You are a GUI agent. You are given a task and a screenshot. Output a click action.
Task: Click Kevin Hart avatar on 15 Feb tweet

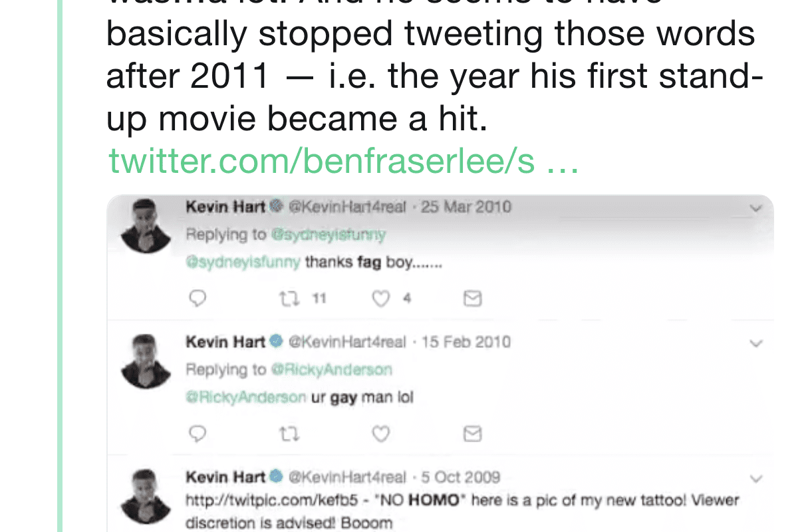coord(146,361)
